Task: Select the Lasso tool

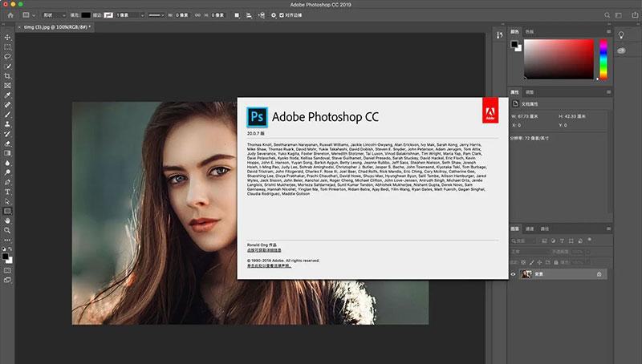Action: 7,56
